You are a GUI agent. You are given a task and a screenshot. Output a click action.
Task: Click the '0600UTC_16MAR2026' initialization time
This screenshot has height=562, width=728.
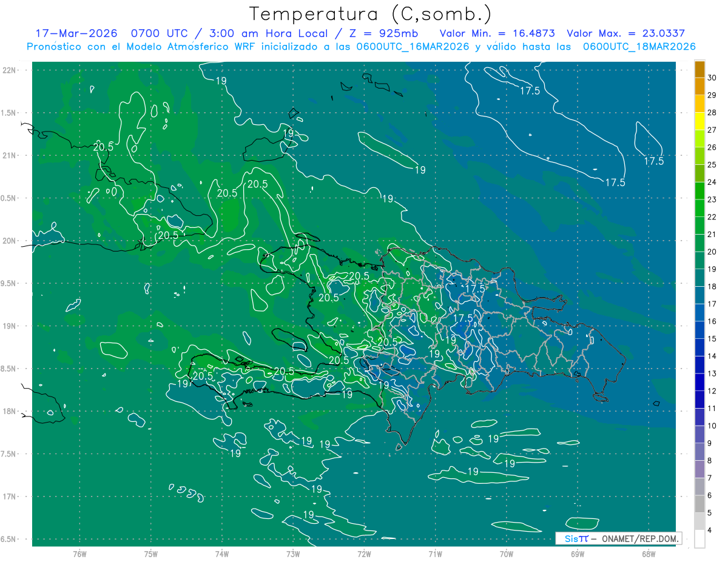tap(413, 47)
